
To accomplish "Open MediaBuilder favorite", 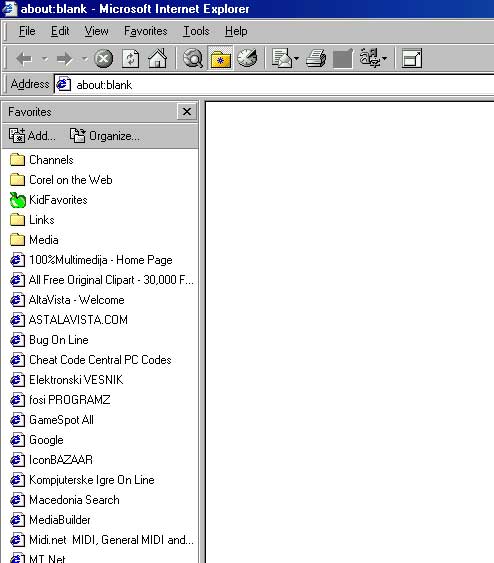I will (x=50, y=520).
